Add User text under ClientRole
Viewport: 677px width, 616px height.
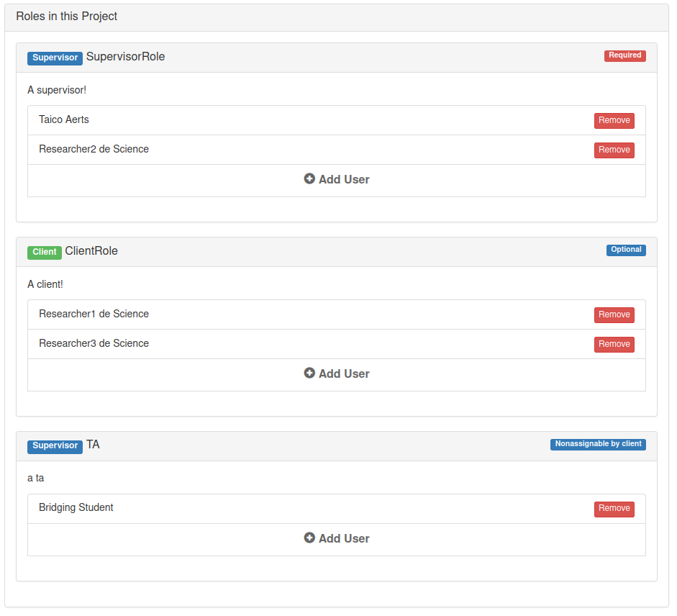click(x=344, y=373)
